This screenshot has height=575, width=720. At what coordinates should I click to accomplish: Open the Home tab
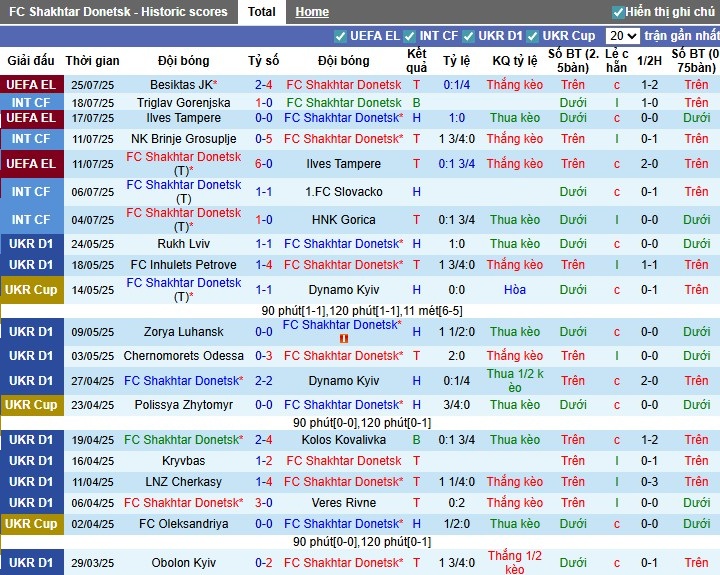[312, 12]
